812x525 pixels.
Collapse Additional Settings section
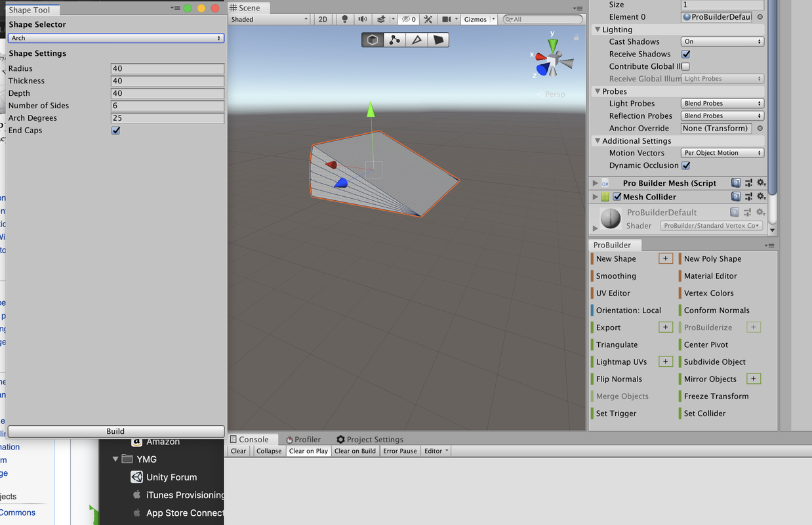pos(598,140)
